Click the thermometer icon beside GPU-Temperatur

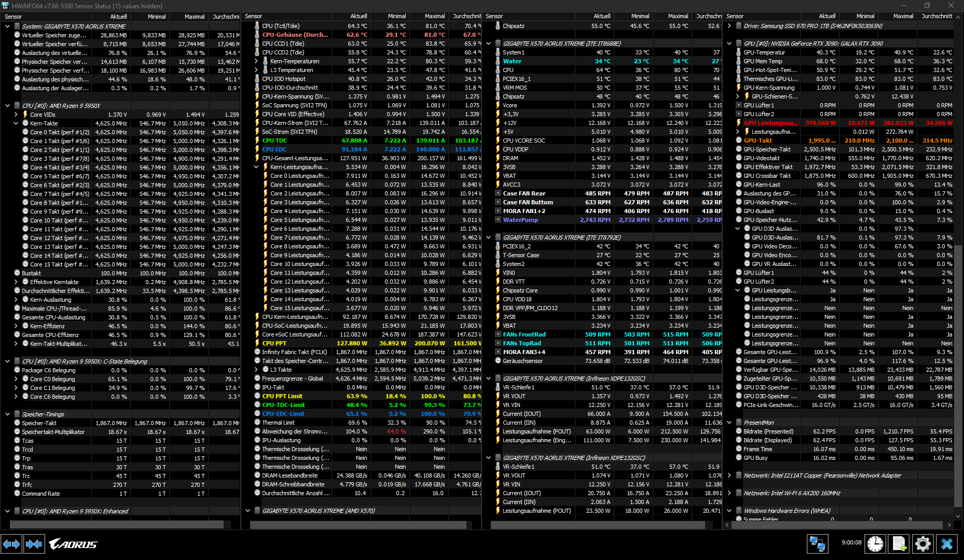738,52
